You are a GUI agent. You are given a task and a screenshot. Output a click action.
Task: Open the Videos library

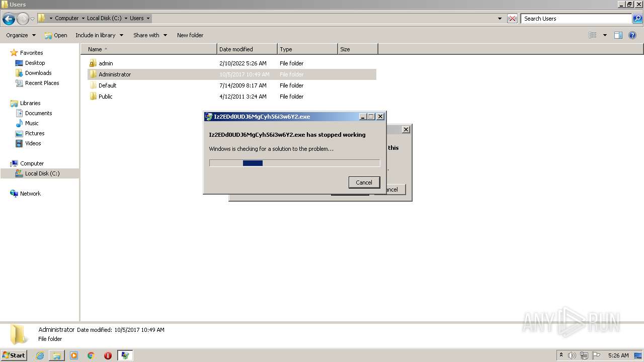click(33, 143)
